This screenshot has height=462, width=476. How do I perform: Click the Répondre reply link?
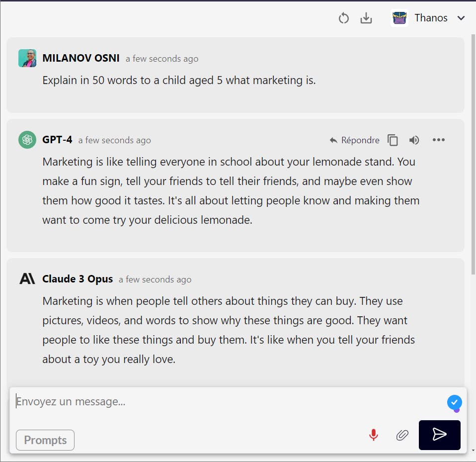[355, 140]
